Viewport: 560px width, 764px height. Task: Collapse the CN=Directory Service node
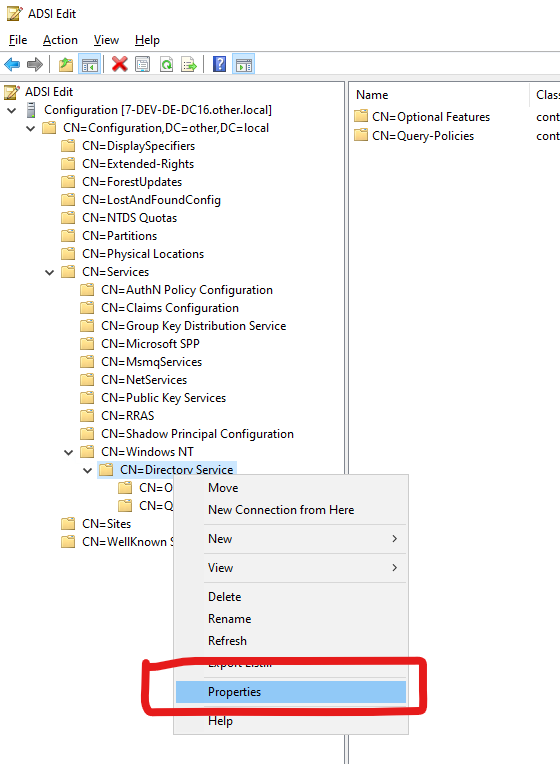pyautogui.click(x=87, y=471)
